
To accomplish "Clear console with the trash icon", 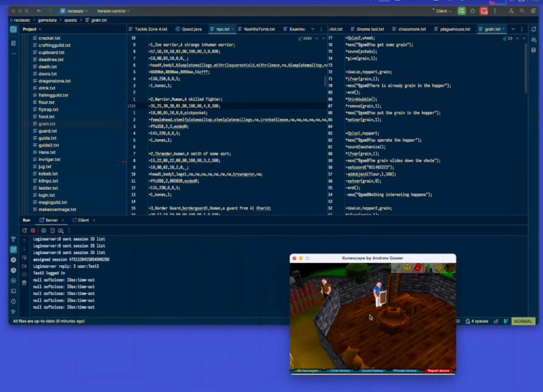I will (x=24, y=283).
